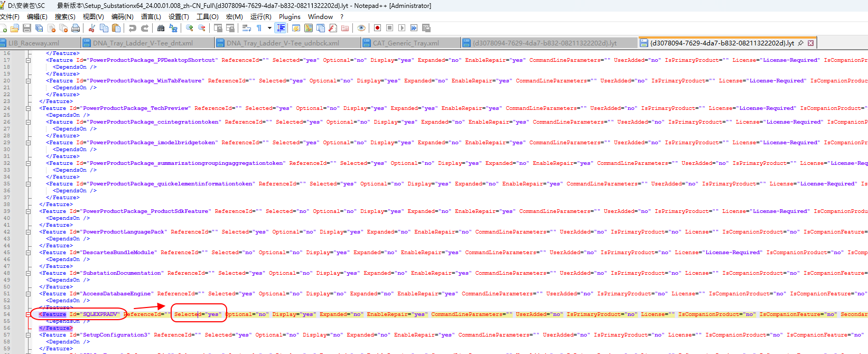Close the current document via toolbar icon
This screenshot has width=868, height=354.
[51, 28]
